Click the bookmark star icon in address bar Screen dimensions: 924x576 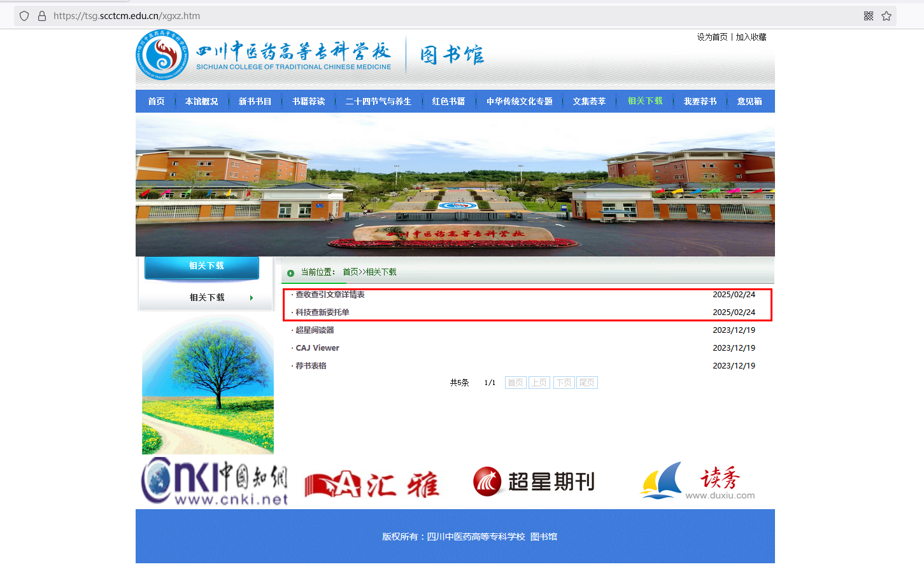[886, 16]
